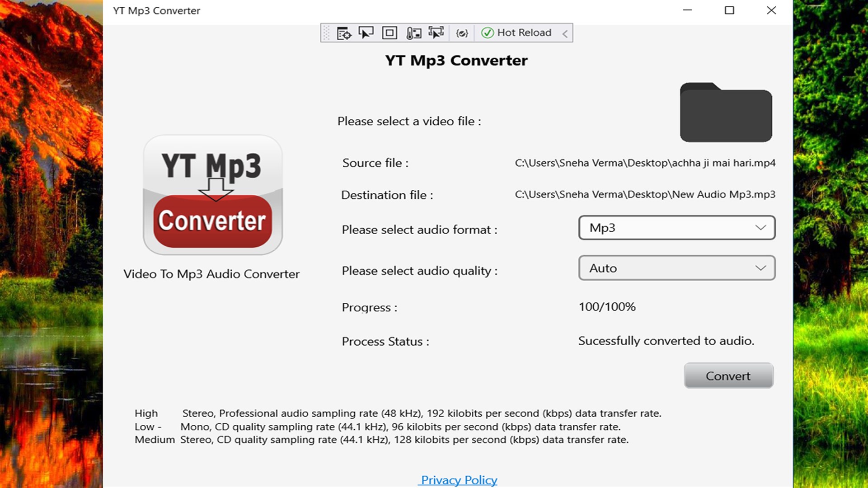
Task: Select the source file path text
Action: coord(644,163)
